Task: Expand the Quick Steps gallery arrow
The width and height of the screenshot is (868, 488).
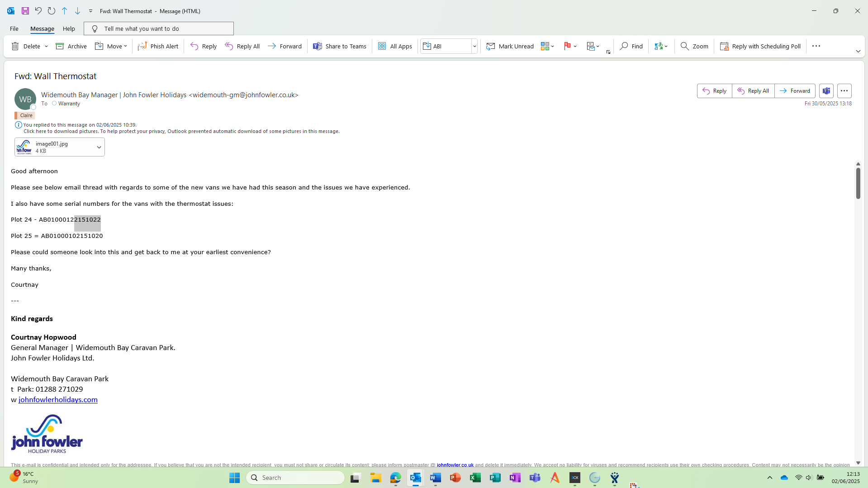Action: (x=474, y=46)
